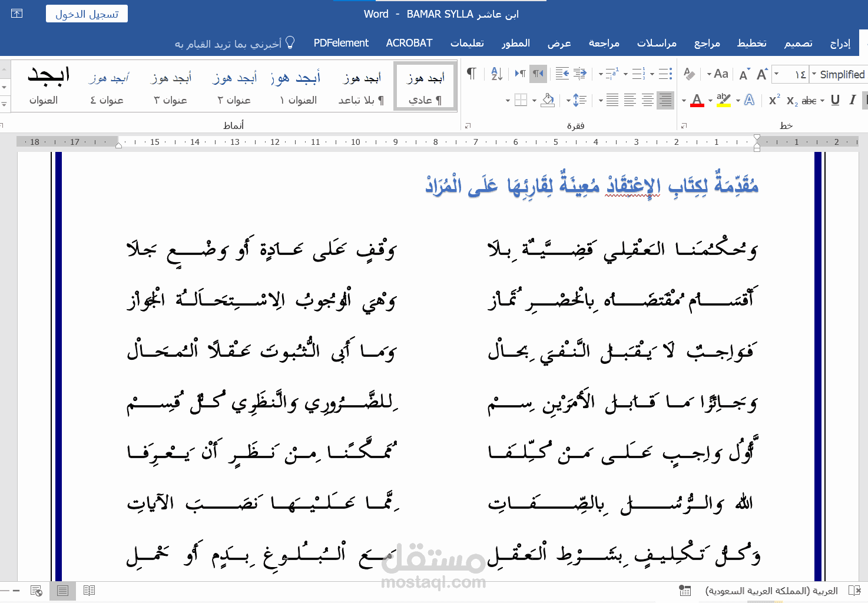868x603 pixels.
Task: Grow the font size
Action: (761, 74)
